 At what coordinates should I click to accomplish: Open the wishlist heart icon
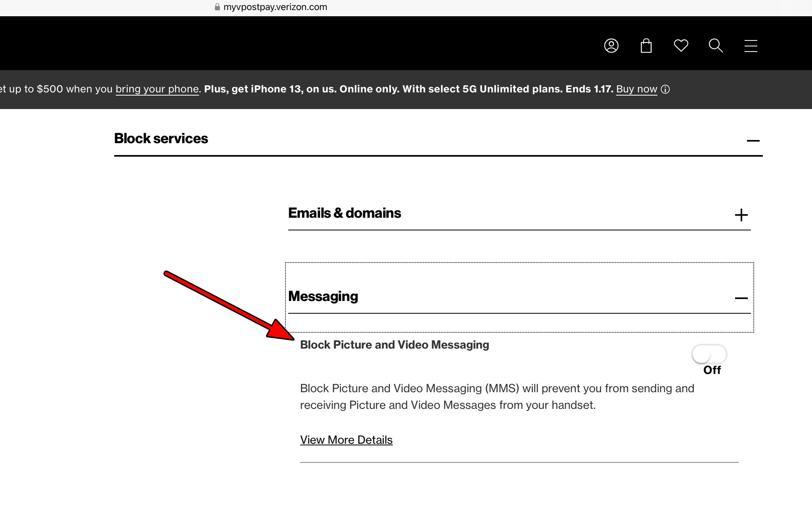coord(681,46)
